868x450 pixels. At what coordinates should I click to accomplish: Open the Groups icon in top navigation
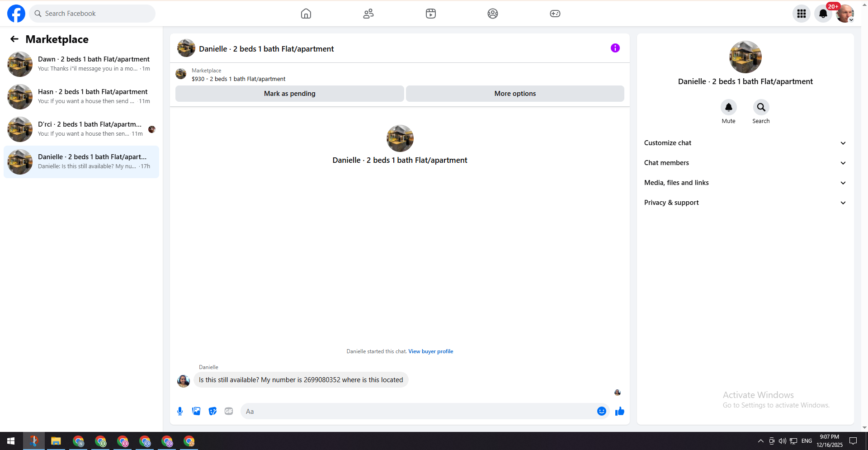[493, 14]
